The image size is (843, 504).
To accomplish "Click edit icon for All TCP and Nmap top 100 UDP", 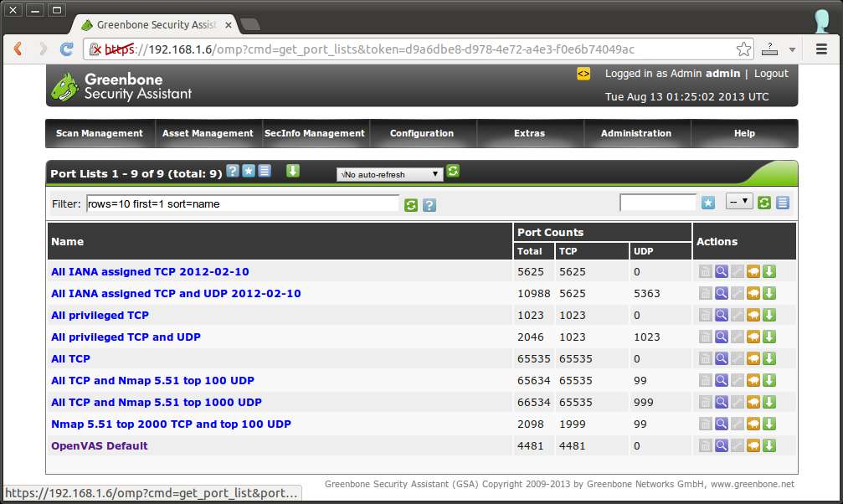I will click(738, 380).
